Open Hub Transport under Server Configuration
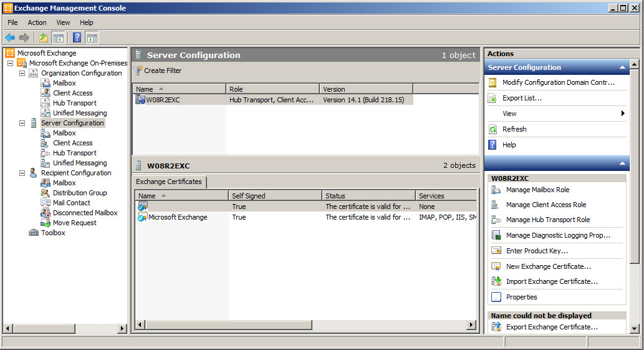Screen dimensions: 644x350 [74, 153]
